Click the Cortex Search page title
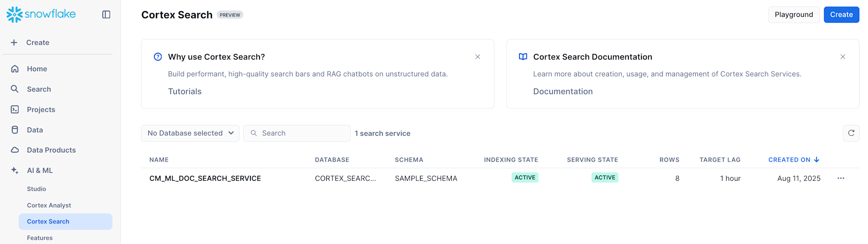This screenshot has height=244, width=868. 177,15
